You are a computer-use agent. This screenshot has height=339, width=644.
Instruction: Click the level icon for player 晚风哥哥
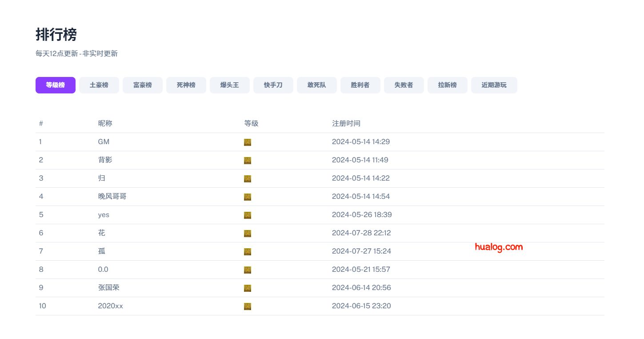tap(248, 197)
